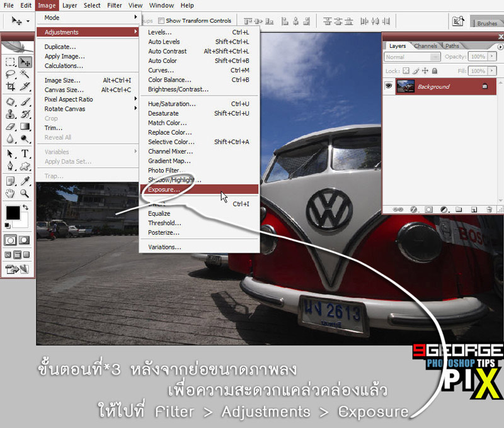
Task: Select the Healing Brush tool
Action: 10,102
